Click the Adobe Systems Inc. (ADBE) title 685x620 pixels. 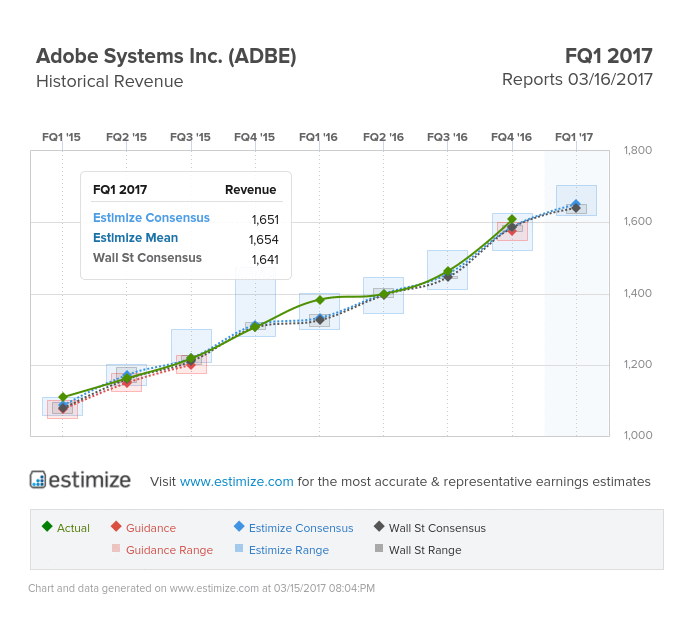click(x=166, y=56)
